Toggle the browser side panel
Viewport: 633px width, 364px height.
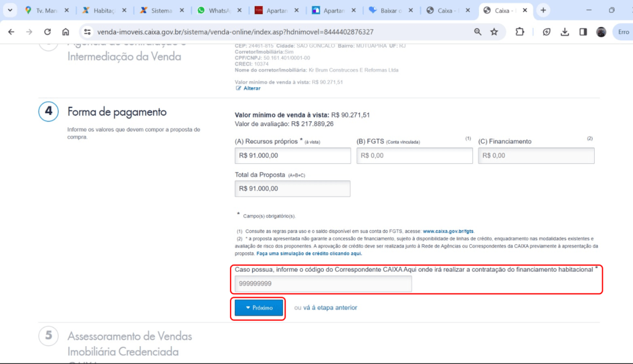[x=583, y=32]
